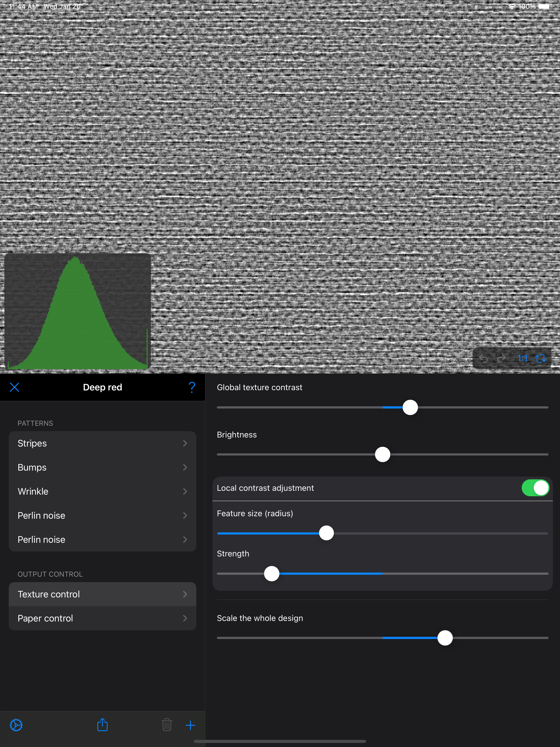The width and height of the screenshot is (560, 747).
Task: Tap the share/export icon
Action: click(x=102, y=725)
